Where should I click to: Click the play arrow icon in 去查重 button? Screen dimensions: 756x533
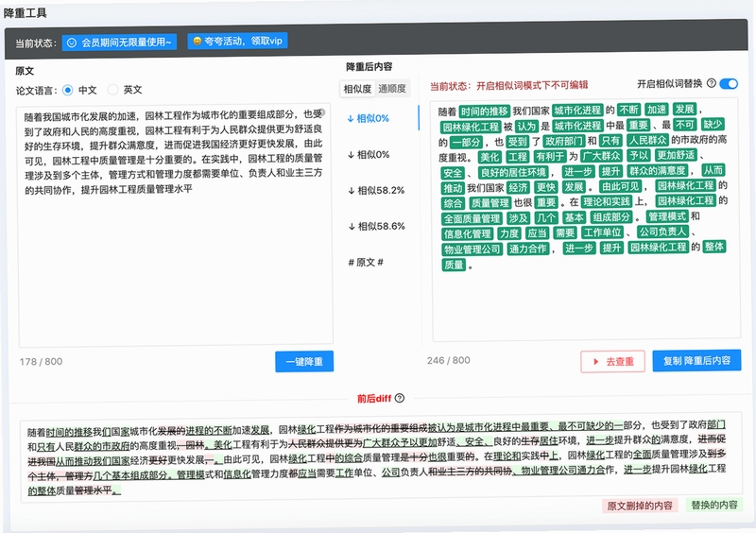595,362
